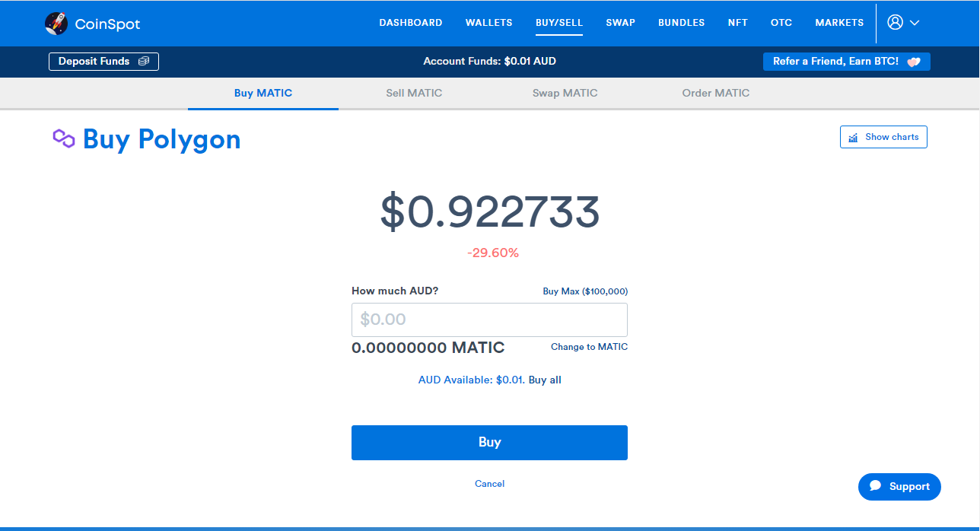Click the large blue Buy button
The height and width of the screenshot is (531, 980).
[x=489, y=443]
